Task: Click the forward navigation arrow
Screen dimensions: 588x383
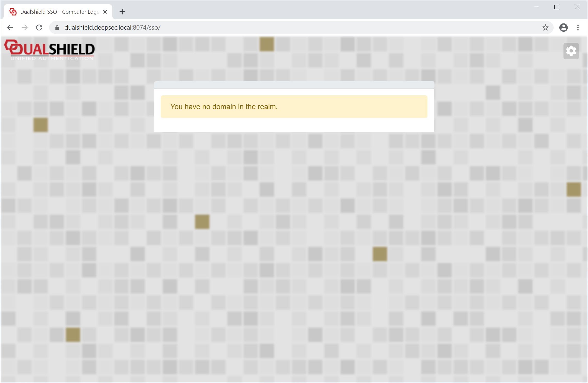Action: click(25, 28)
